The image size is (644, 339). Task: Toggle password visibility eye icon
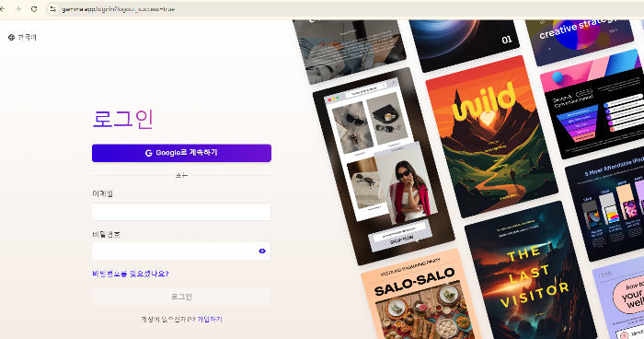click(x=262, y=251)
